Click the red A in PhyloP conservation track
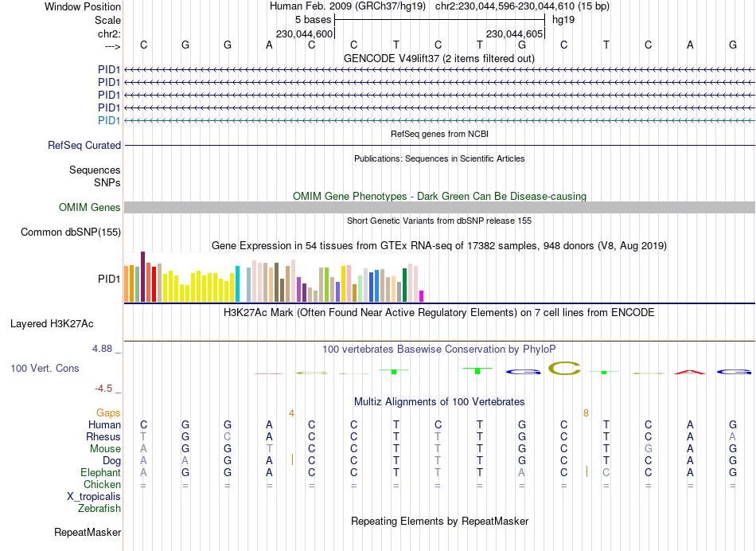The width and height of the screenshot is (756, 551). pos(690,372)
